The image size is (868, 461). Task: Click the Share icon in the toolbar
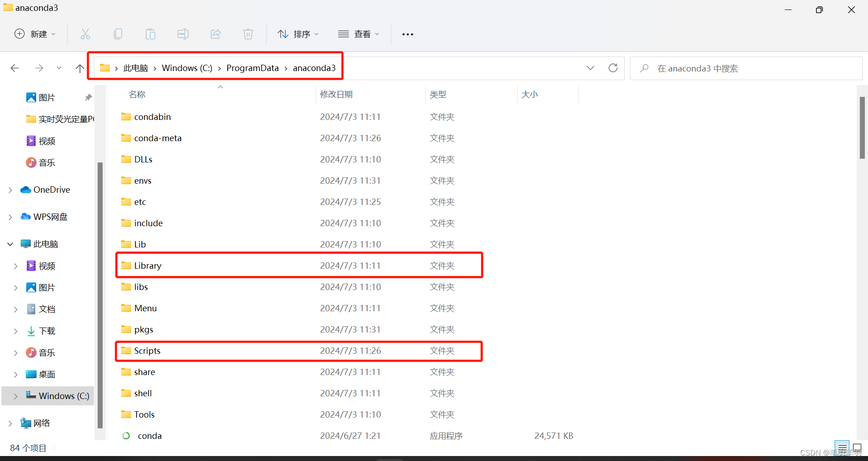coord(216,34)
